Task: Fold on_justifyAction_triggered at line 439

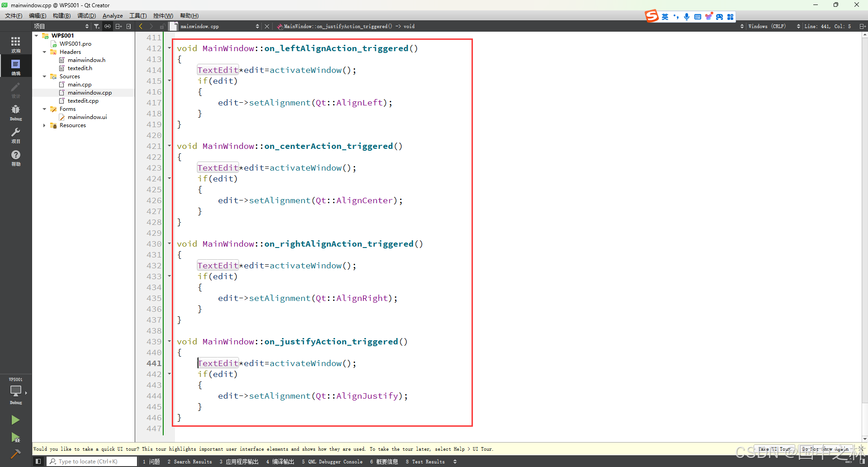Action: (170, 341)
